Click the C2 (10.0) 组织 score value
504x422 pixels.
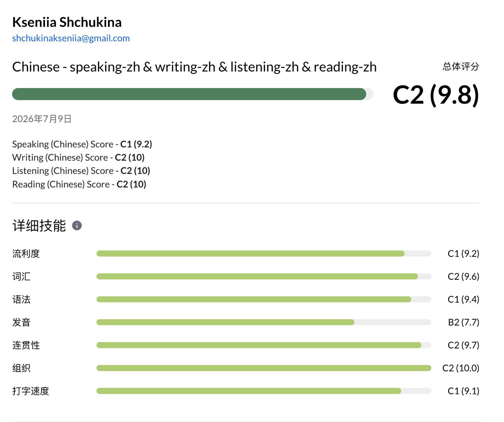(x=461, y=368)
